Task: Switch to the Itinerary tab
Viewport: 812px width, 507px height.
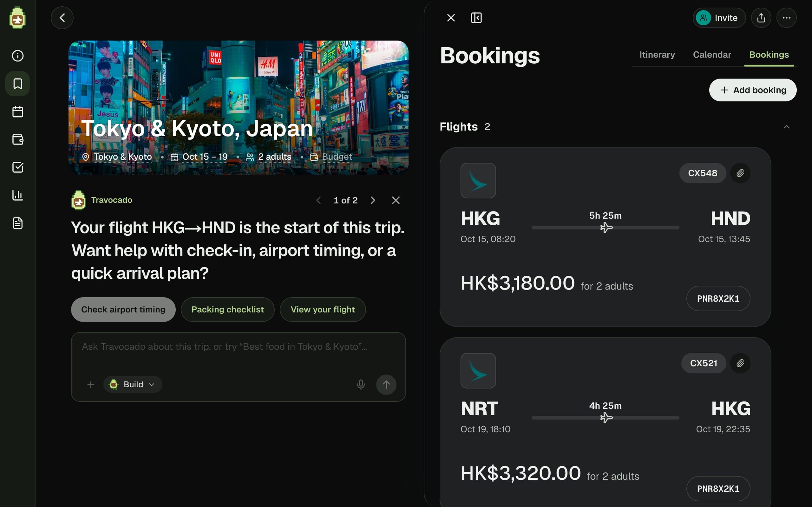Action: point(657,55)
